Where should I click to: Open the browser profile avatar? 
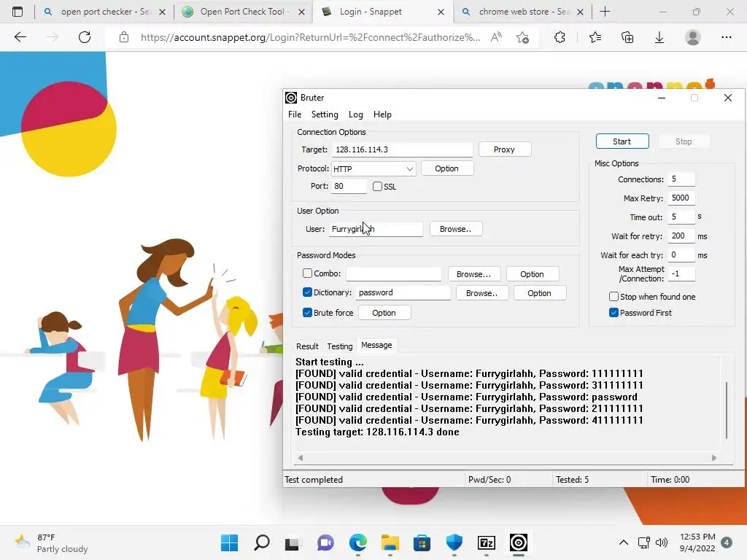(x=693, y=37)
